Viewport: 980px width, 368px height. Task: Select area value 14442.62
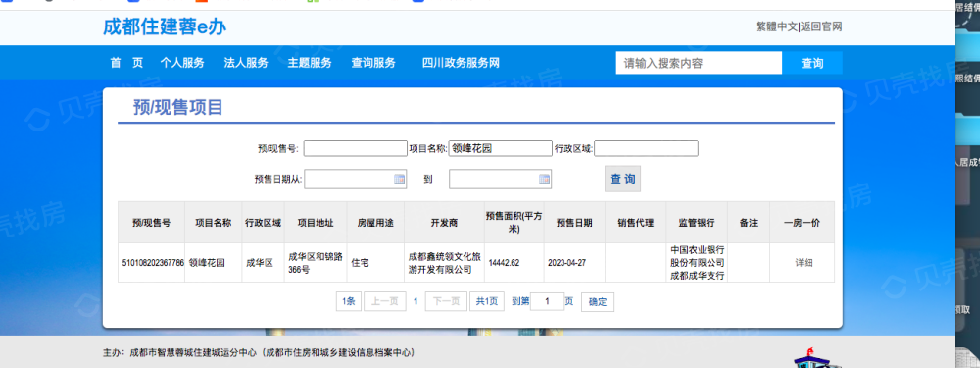(514, 263)
